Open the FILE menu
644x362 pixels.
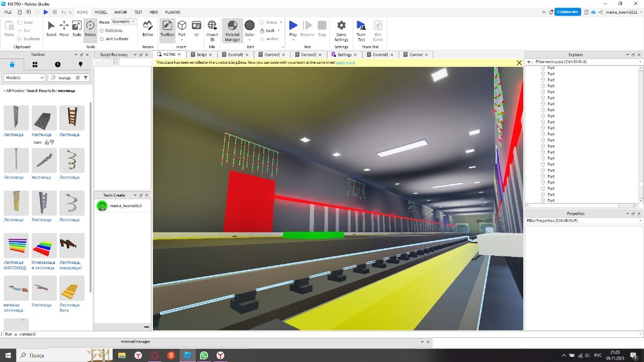pos(8,12)
